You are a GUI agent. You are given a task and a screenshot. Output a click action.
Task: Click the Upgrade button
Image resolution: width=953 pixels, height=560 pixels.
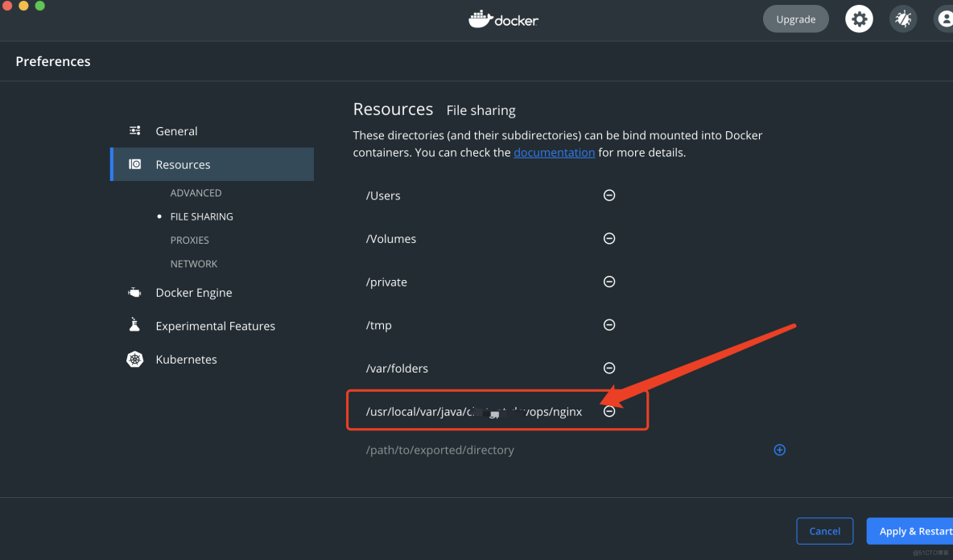(795, 19)
